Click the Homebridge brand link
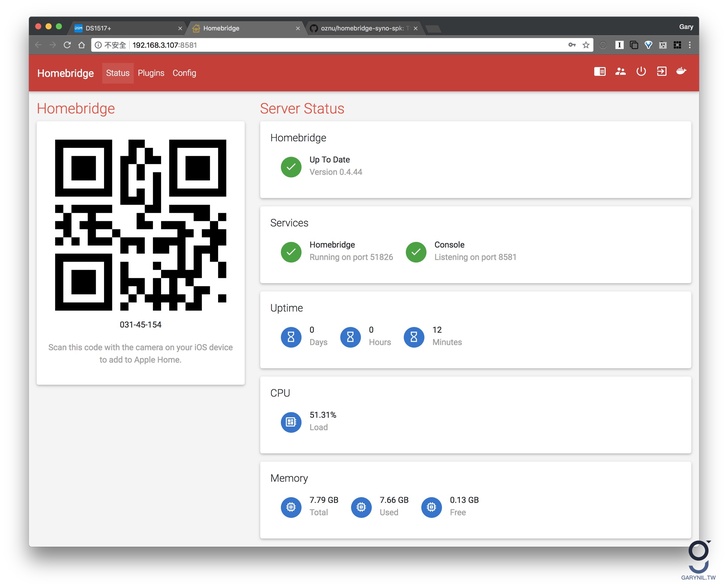The image size is (728, 588). pos(65,73)
